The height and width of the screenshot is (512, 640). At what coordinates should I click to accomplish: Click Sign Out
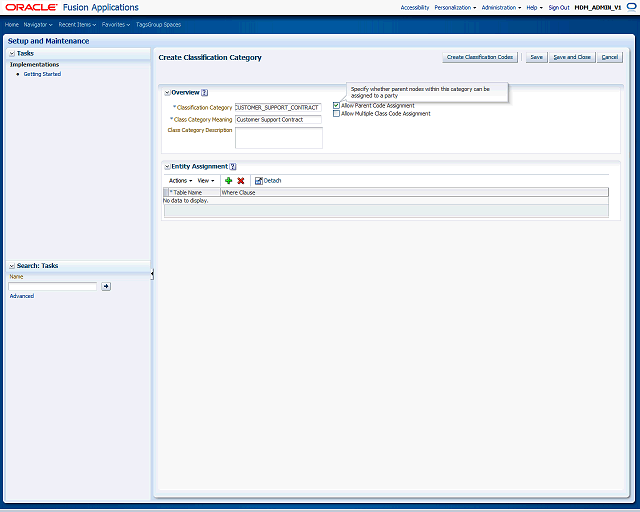559,7
